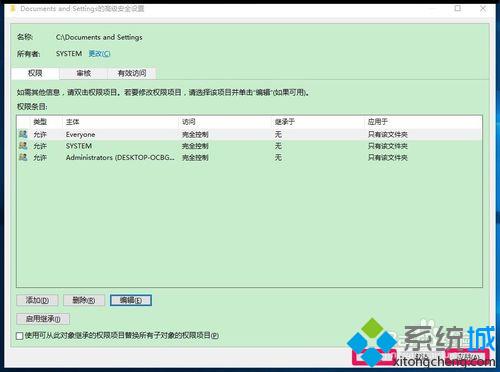The width and height of the screenshot is (500, 372).
Task: Click the 更改(C) owner link
Action: tap(99, 54)
